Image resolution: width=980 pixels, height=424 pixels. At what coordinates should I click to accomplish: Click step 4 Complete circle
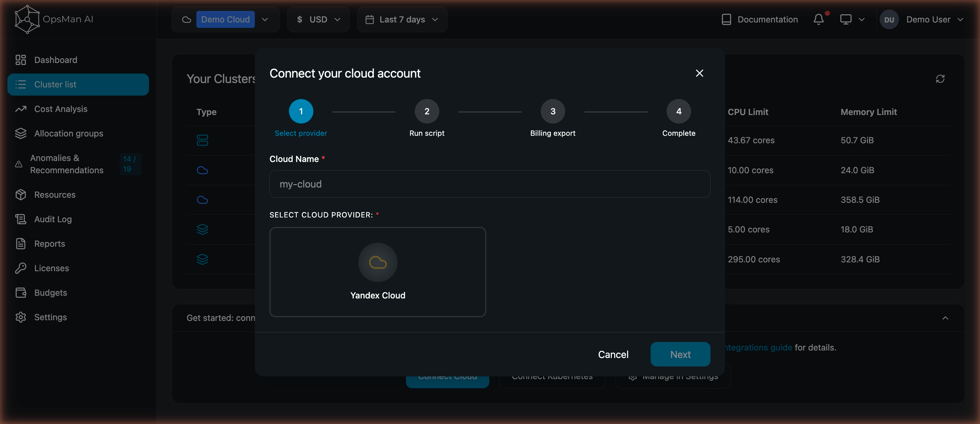pyautogui.click(x=679, y=111)
